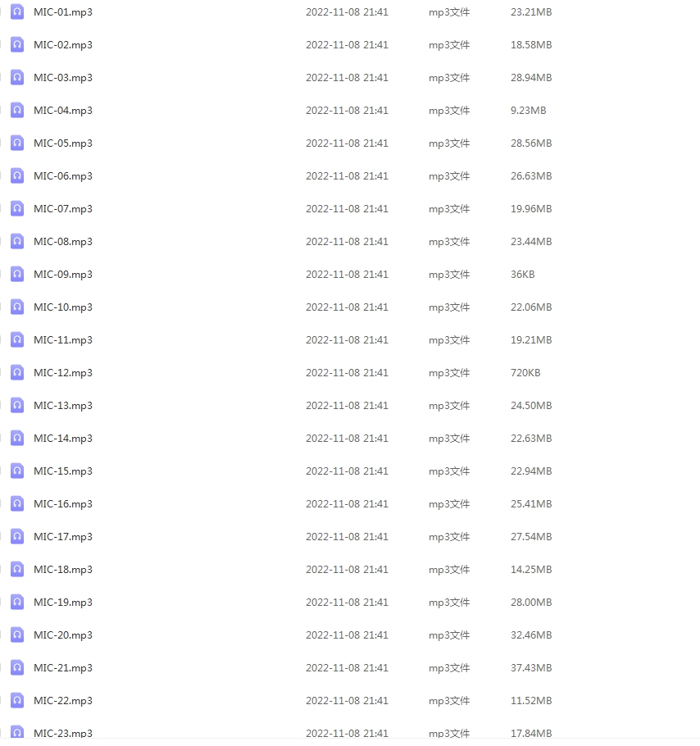Click the audio icon for MIC-20.mp3
Viewport: 700px width, 746px height.
pos(17,635)
